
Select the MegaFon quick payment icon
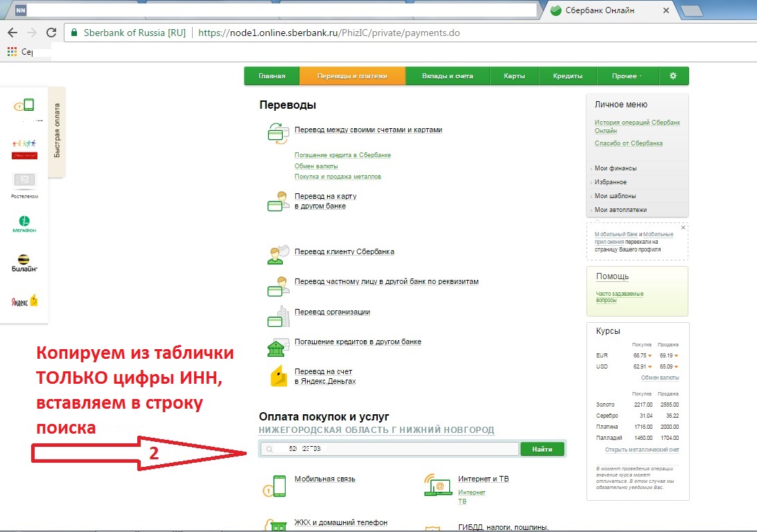[24, 224]
